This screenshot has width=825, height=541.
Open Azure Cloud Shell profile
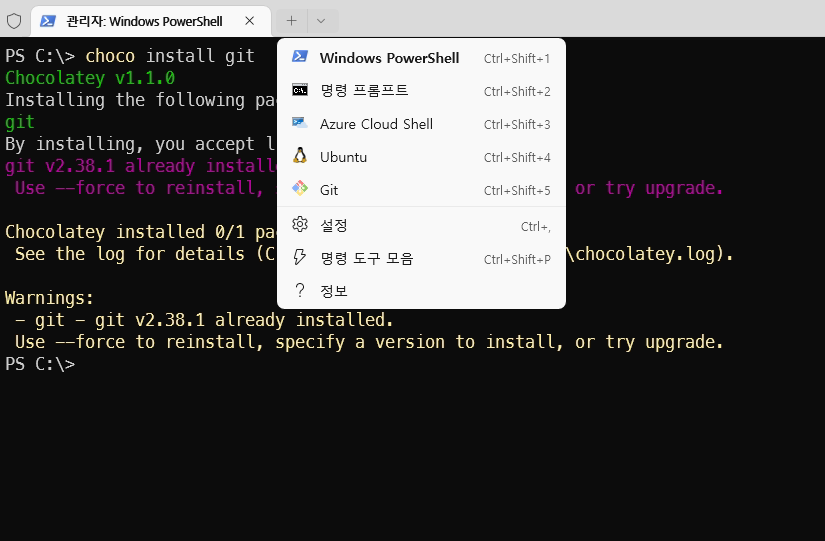coord(421,124)
